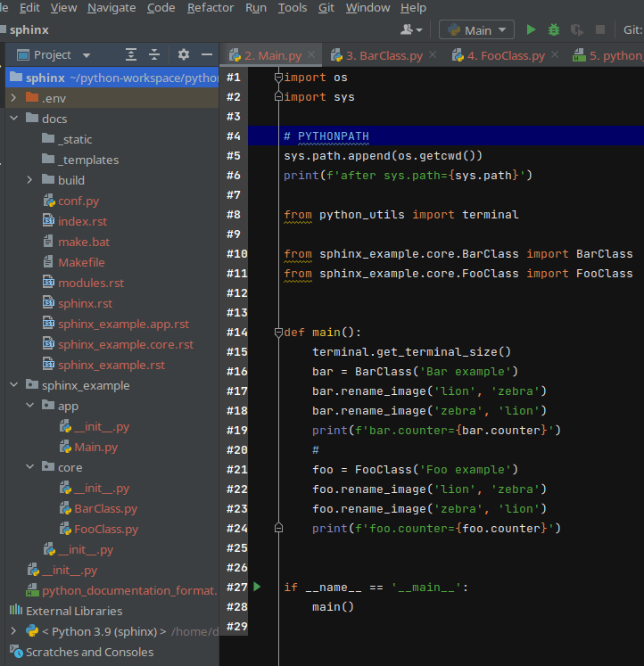This screenshot has height=666, width=644.
Task: Run with coverage icon in toolbar
Action: click(x=577, y=29)
